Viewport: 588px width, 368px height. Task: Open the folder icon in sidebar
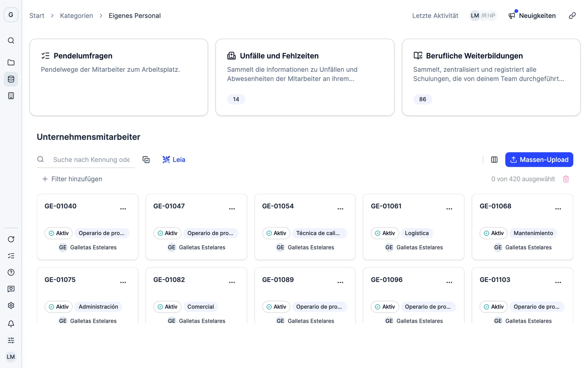(11, 62)
